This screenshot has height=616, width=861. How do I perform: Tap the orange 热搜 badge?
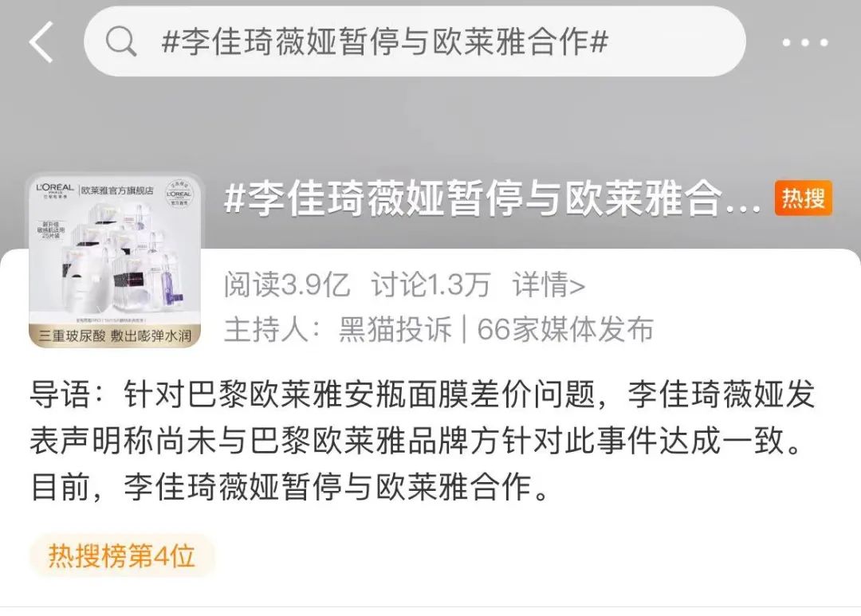[x=804, y=198]
